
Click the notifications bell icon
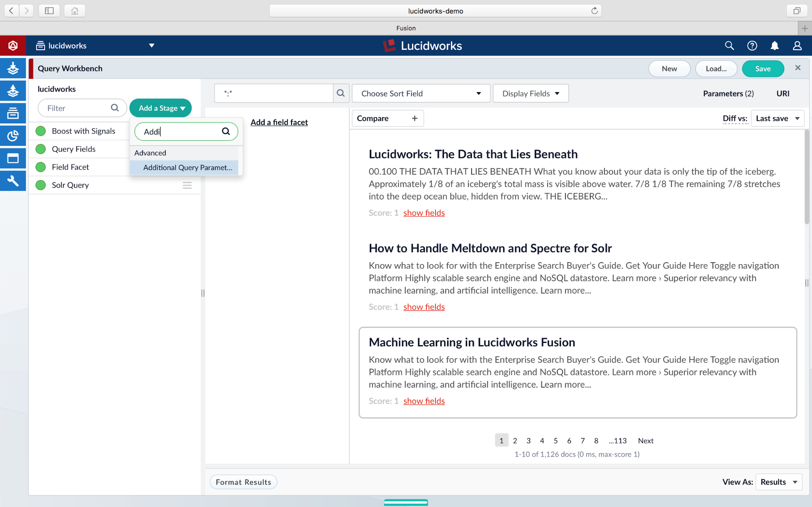click(x=775, y=46)
